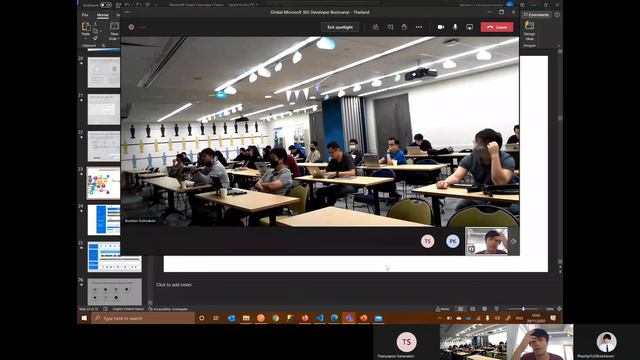640x360 pixels.
Task: Click the PK participant avatar in Teams strip
Action: coord(453,241)
